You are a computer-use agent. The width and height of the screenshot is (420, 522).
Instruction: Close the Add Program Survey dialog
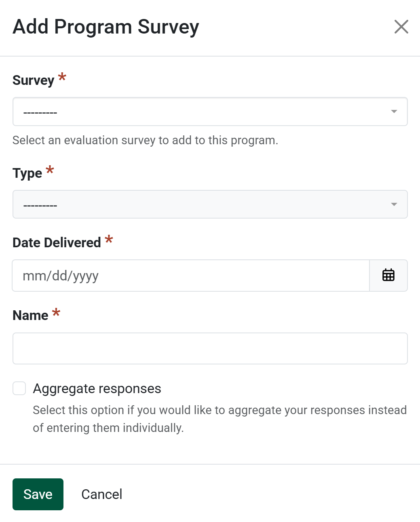[x=401, y=27]
